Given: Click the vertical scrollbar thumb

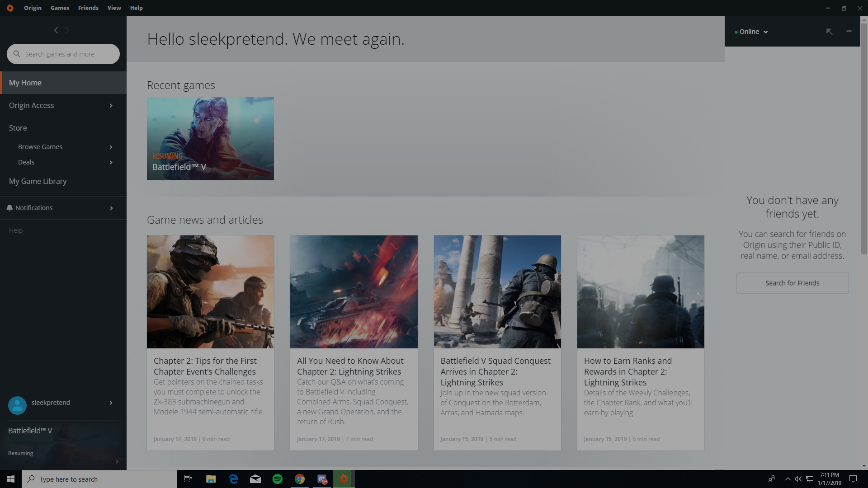Looking at the screenshot, I should click(x=864, y=138).
